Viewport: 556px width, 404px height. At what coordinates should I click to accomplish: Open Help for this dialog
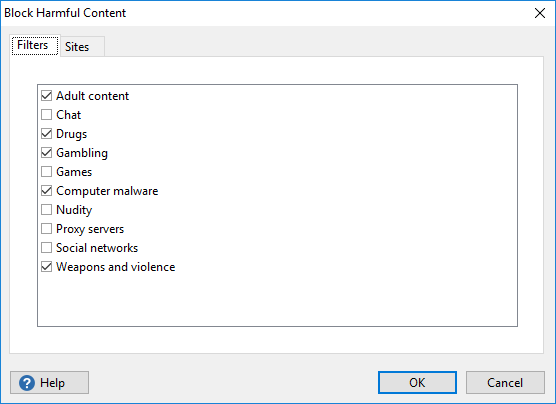point(49,383)
